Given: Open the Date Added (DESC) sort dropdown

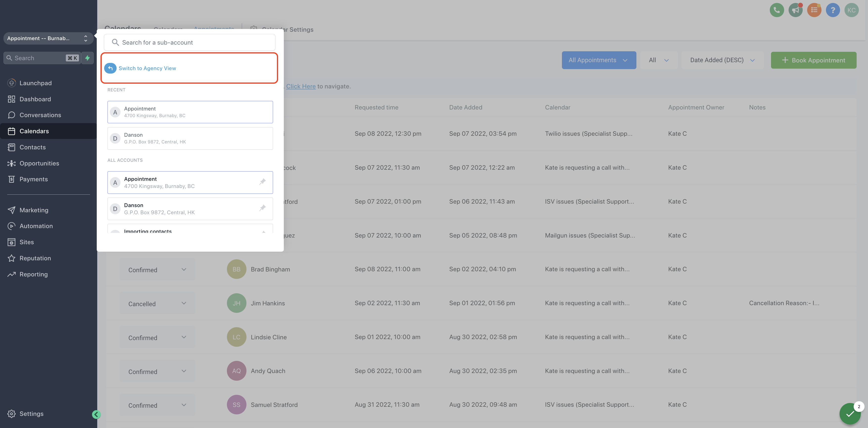Looking at the screenshot, I should point(722,60).
